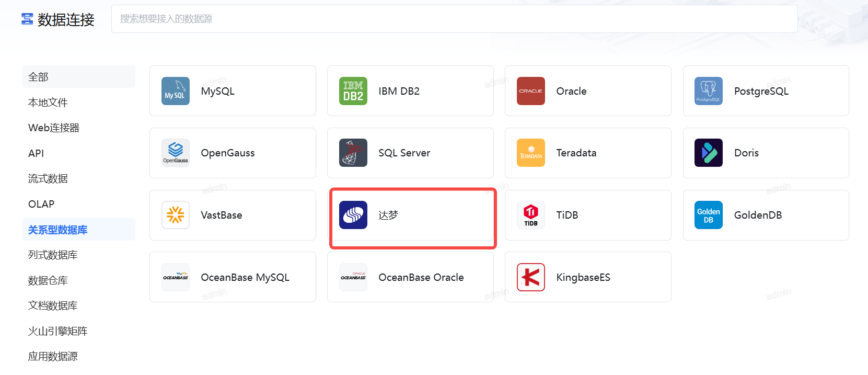868x375 pixels.
Task: Open the 数据仓库 category
Action: 79,280
